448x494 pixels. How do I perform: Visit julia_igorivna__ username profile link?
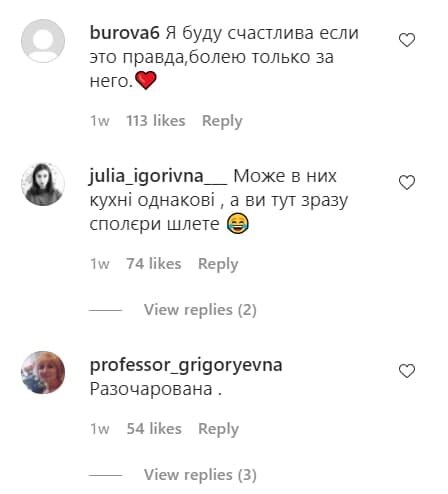click(158, 176)
